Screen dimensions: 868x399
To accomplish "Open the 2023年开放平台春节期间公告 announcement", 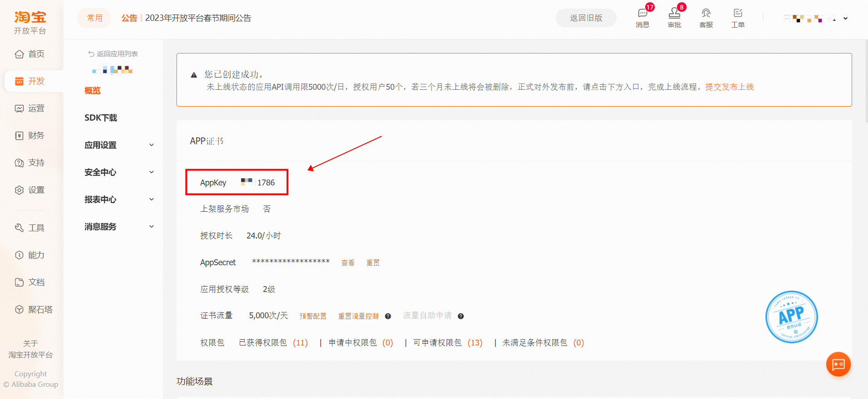I will (198, 18).
